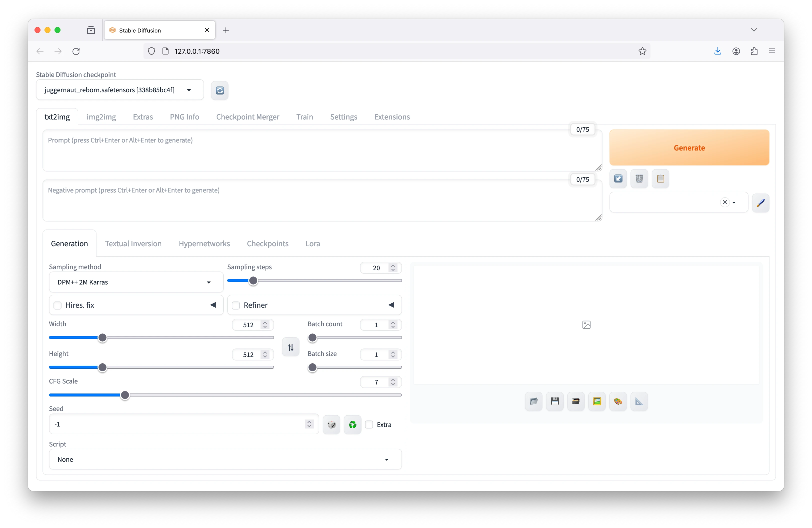
Task: Show the Textual Inversion tab
Action: pos(133,243)
